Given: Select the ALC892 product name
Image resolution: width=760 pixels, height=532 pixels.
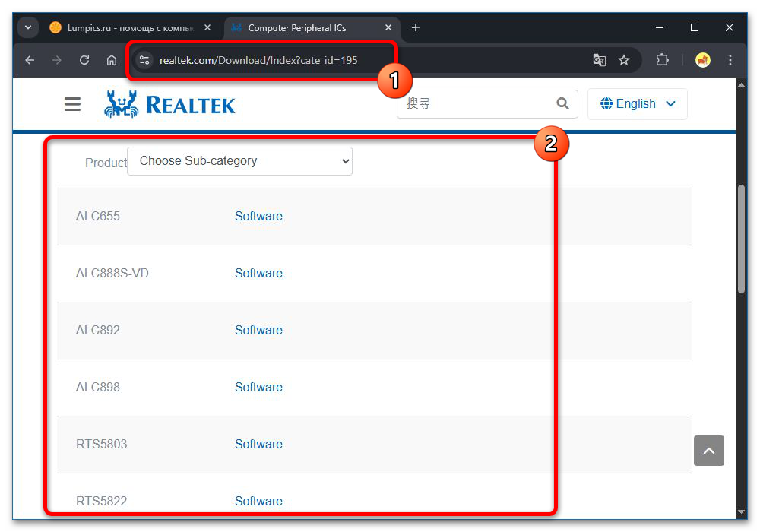Looking at the screenshot, I should [x=98, y=330].
